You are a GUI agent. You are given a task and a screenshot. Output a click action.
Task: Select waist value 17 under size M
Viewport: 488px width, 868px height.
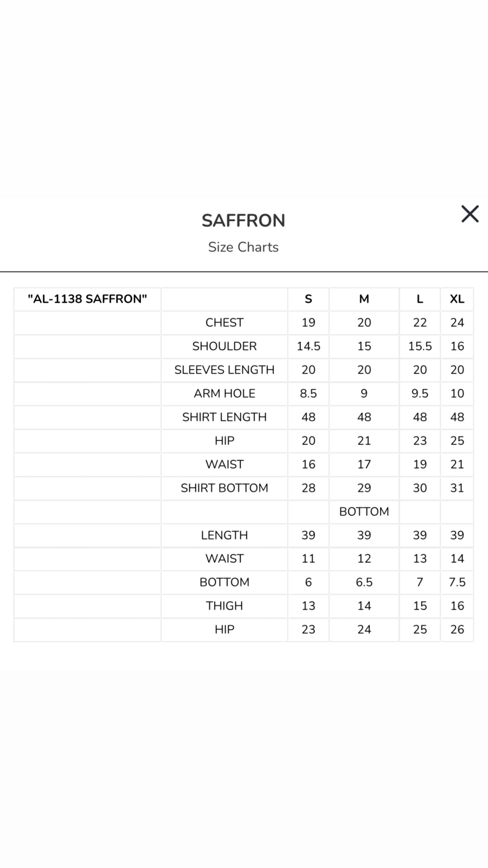click(x=364, y=464)
